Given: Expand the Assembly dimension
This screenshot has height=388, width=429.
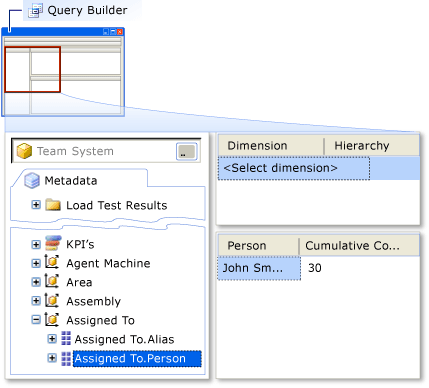Looking at the screenshot, I should pyautogui.click(x=36, y=301).
